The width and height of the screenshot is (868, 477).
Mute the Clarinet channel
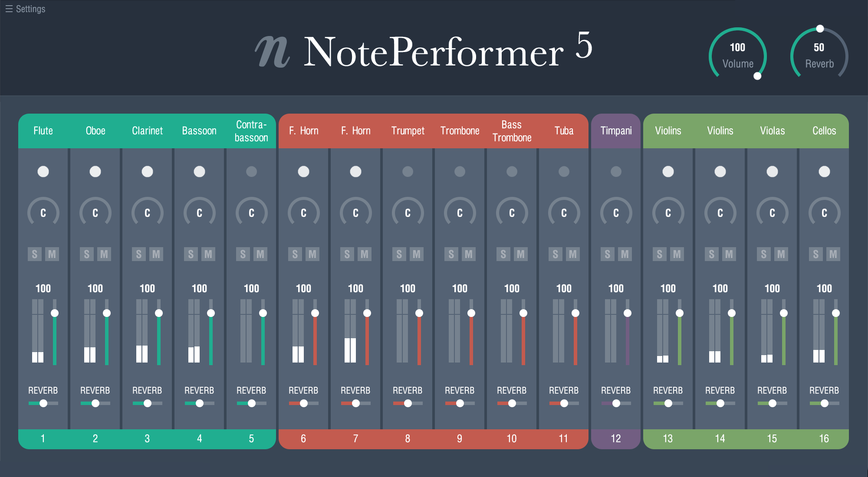pos(156,254)
